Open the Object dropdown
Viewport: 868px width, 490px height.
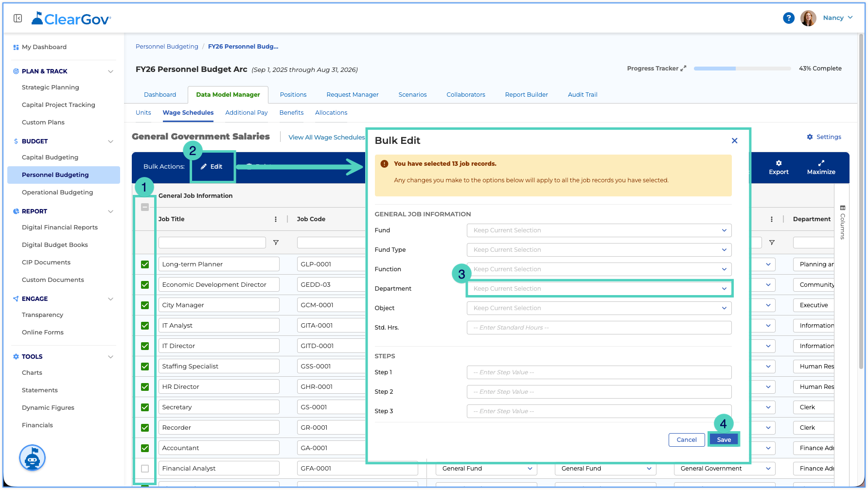pyautogui.click(x=599, y=308)
